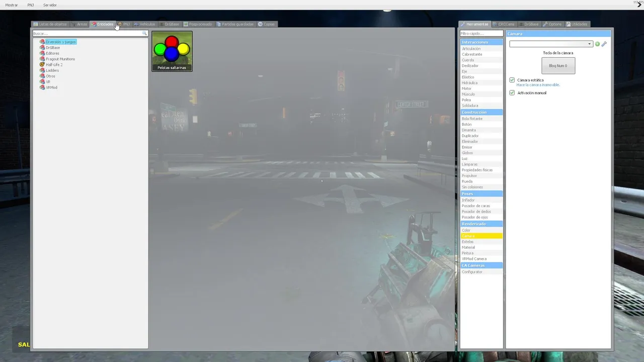Open the camera preset dropdown
Screen dimensions: 644x362
pyautogui.click(x=551, y=44)
